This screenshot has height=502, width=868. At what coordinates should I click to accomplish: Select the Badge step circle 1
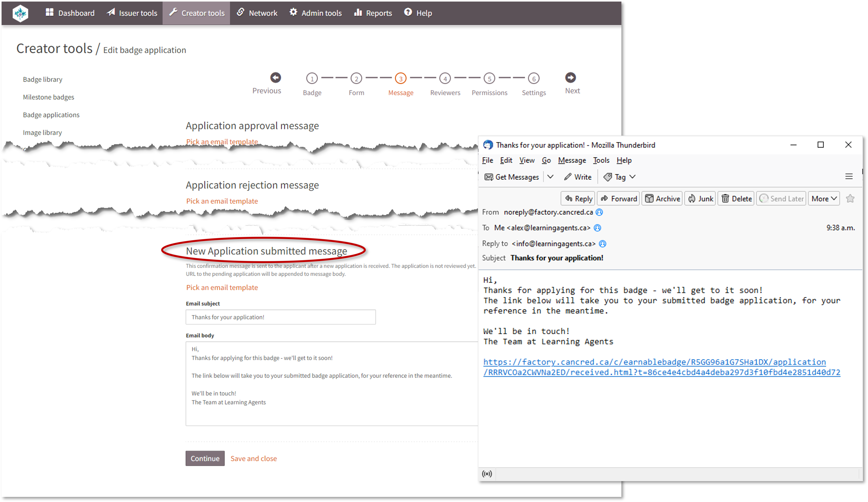pos(311,78)
